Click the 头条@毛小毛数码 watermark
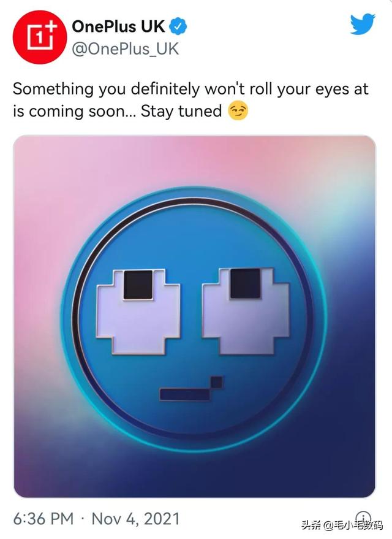The width and height of the screenshot is (392, 539). coord(342,526)
